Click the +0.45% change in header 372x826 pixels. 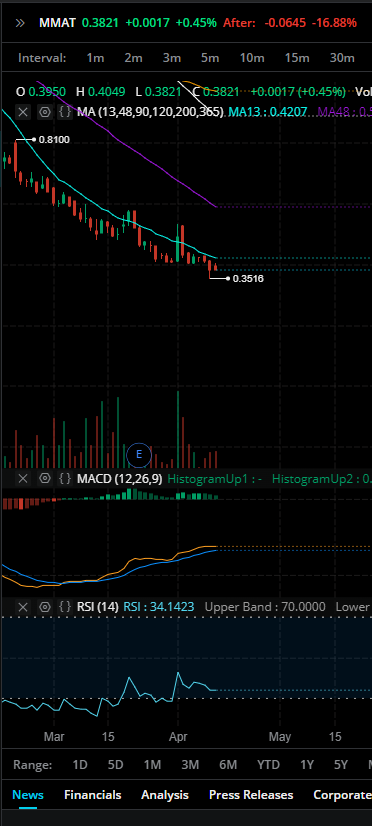196,23
